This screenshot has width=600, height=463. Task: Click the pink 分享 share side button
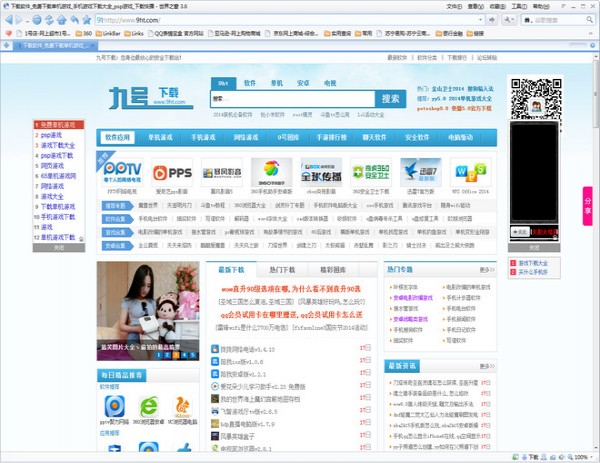pos(587,205)
